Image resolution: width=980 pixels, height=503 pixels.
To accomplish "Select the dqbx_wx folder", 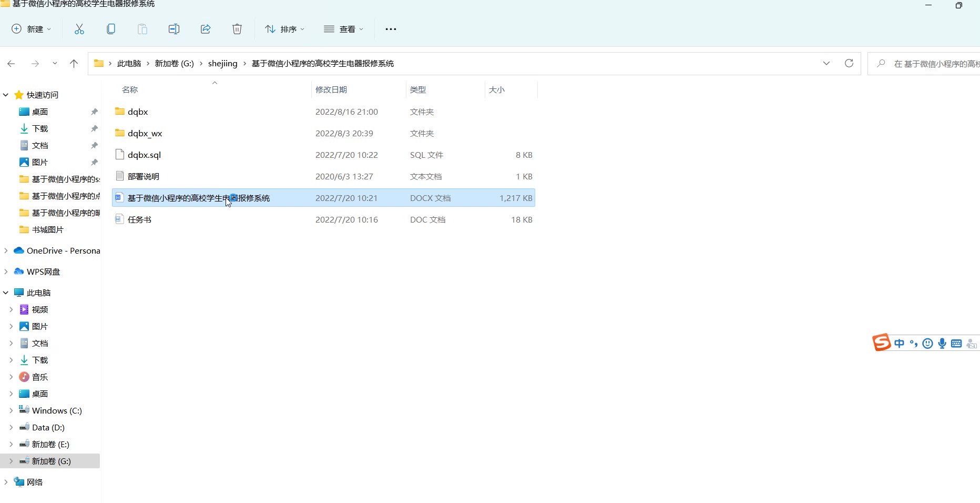I will click(x=145, y=133).
